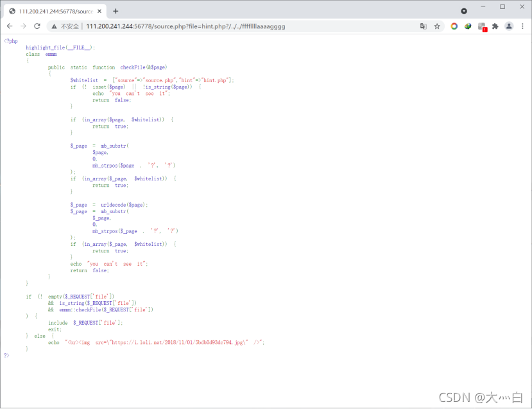Viewport: 532px width, 409px height.
Task: Click the translate page icon
Action: 423,26
